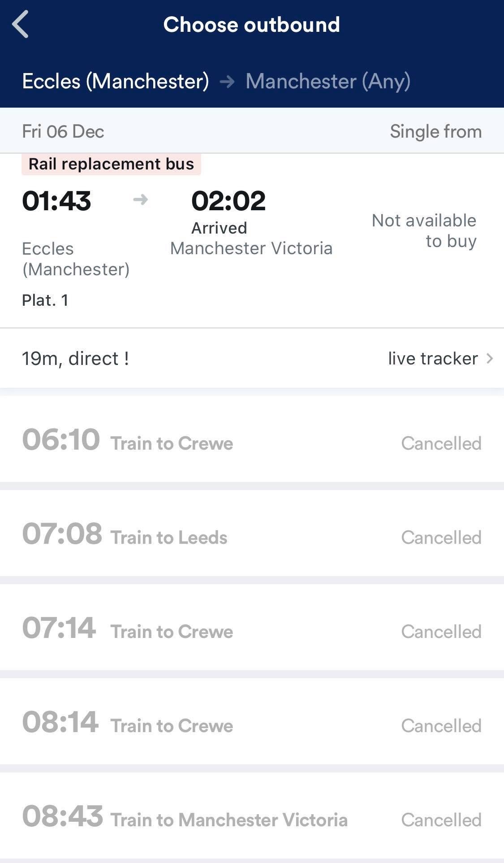Tap the 19m, direct journey info

coord(76,359)
